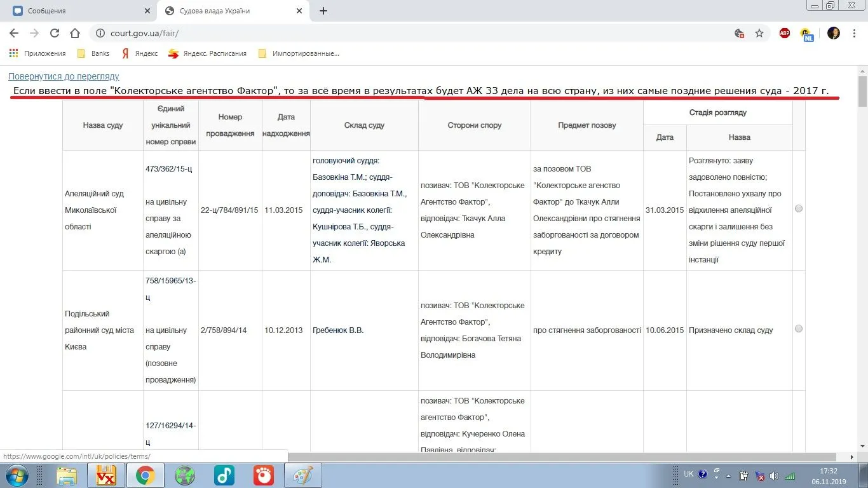Image resolution: width=868 pixels, height=488 pixels.
Task: Close the Судова влада України tab
Action: [x=299, y=11]
